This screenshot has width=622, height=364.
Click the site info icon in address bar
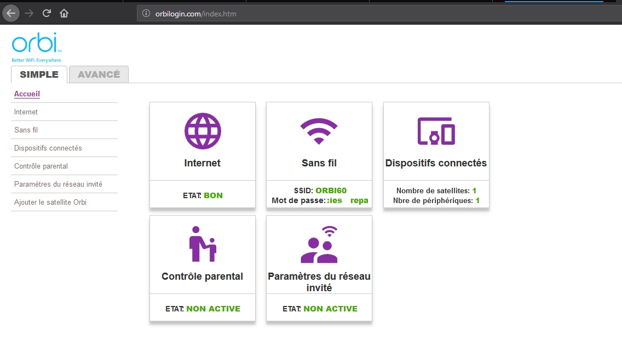146,14
